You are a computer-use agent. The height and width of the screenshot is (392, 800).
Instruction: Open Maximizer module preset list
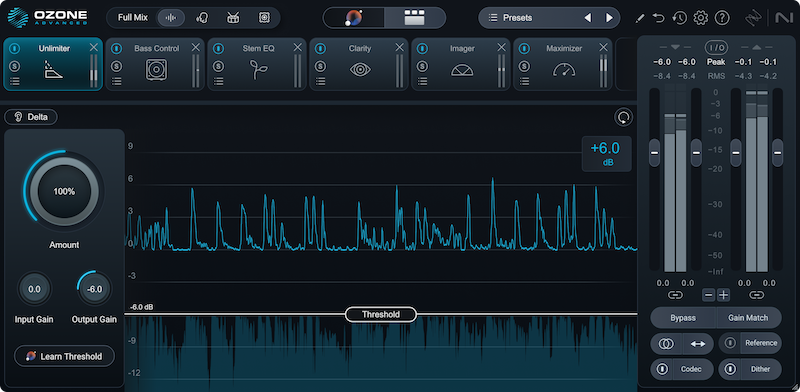tap(524, 81)
